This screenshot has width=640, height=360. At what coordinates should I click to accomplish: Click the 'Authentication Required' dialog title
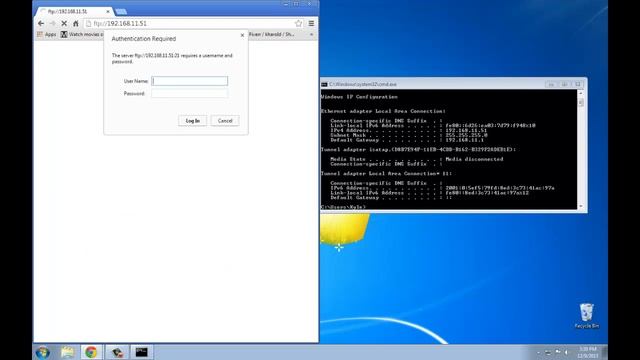tap(144, 39)
